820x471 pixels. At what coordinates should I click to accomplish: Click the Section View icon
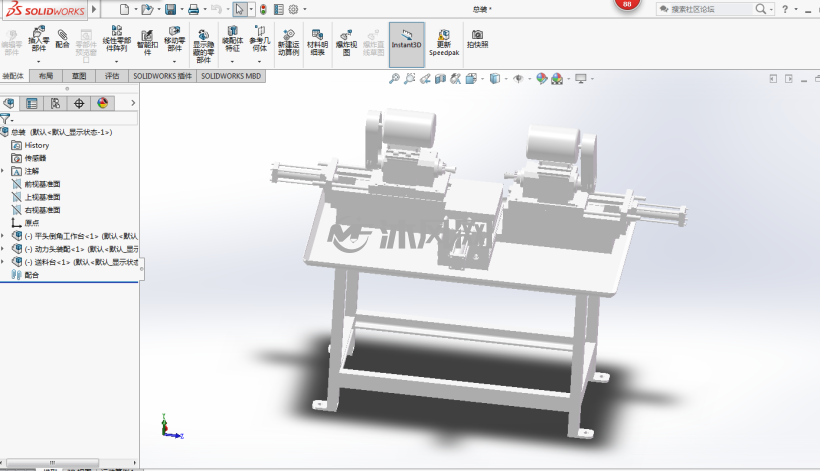point(440,79)
